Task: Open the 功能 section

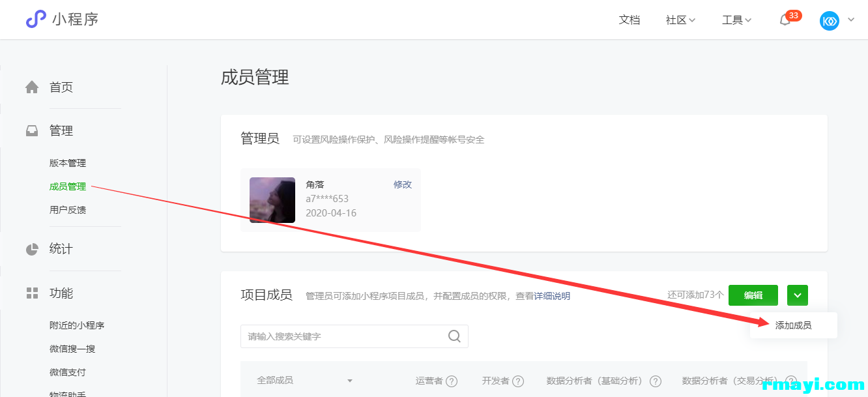Action: (x=61, y=293)
